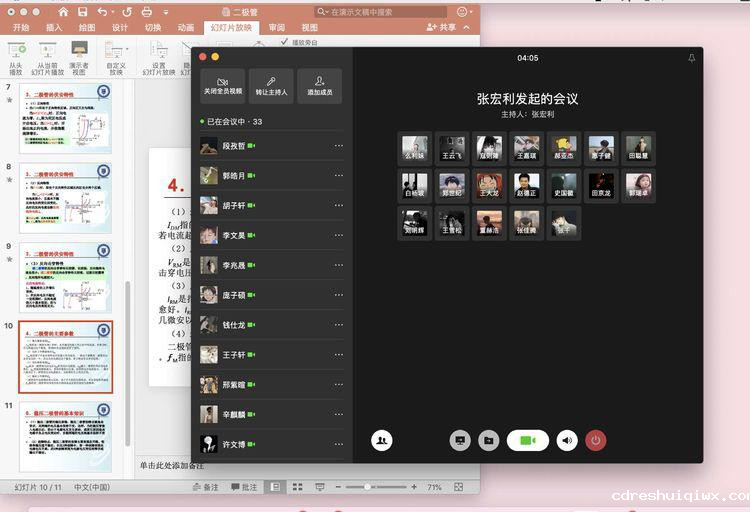Open more options for 段孜哲
The width and height of the screenshot is (750, 512).
coord(338,146)
